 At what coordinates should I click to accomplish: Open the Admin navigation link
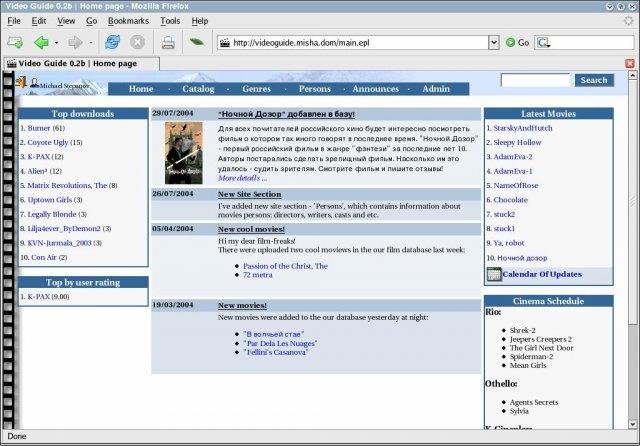click(x=436, y=89)
